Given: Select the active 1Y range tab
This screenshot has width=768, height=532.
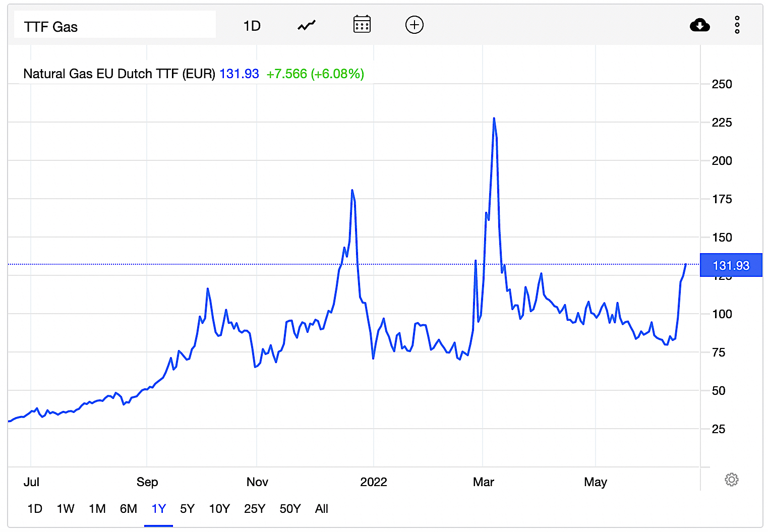Looking at the screenshot, I should point(158,509).
